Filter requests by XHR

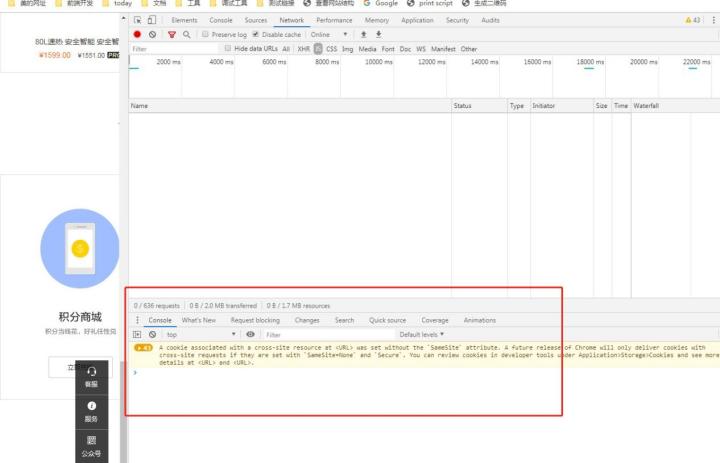(304, 49)
